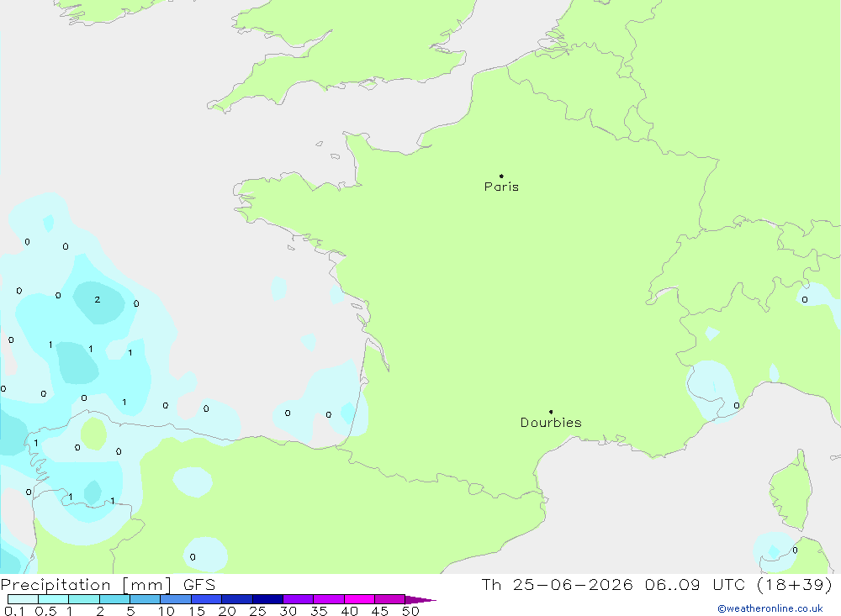
Task: Select the 5–10 mm legend swatch
Action: tap(145, 599)
